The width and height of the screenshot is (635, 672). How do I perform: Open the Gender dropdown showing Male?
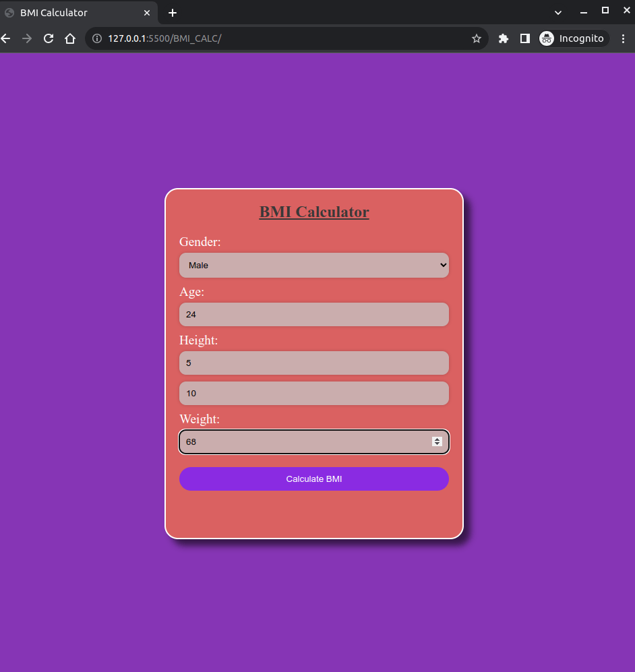pos(314,266)
